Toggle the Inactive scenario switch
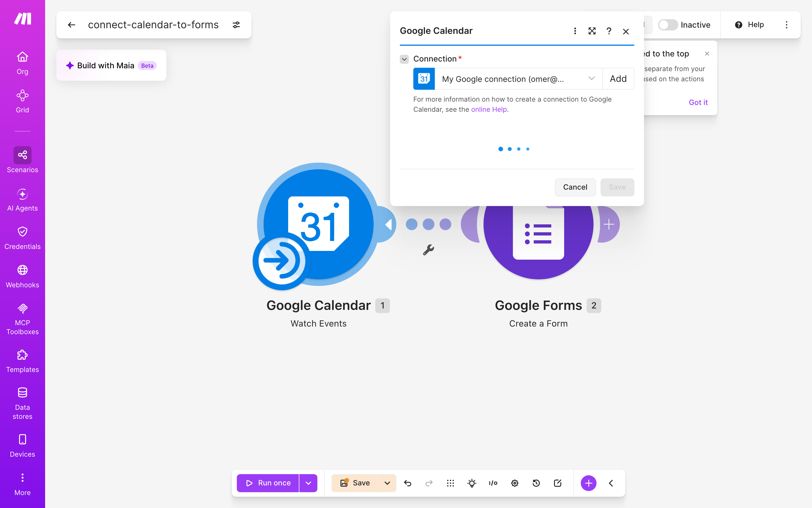812x508 pixels. (x=668, y=25)
